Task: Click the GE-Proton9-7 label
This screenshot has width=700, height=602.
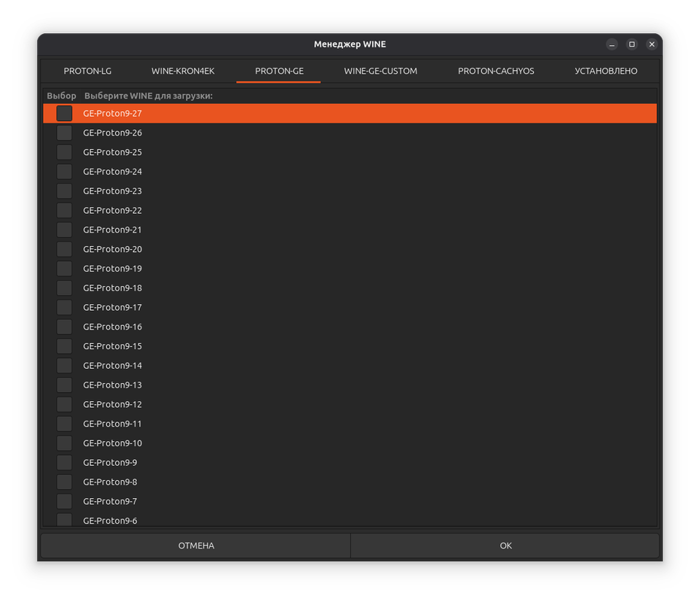Action: (x=110, y=501)
